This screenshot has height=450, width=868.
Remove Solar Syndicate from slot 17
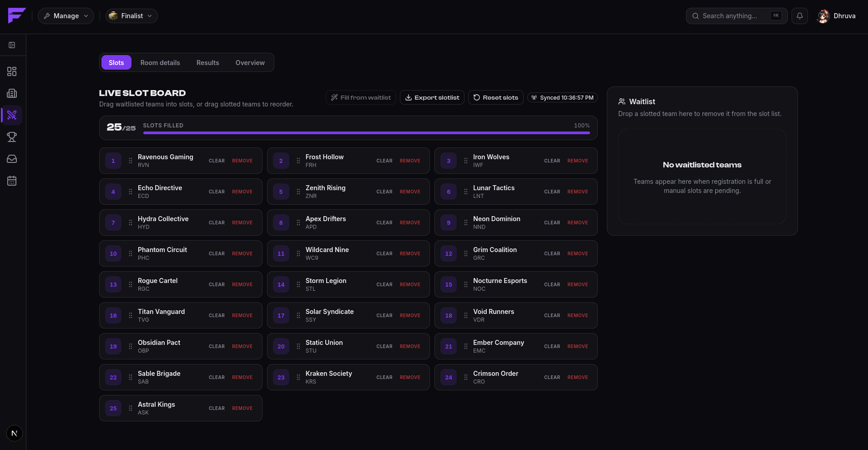coord(410,315)
